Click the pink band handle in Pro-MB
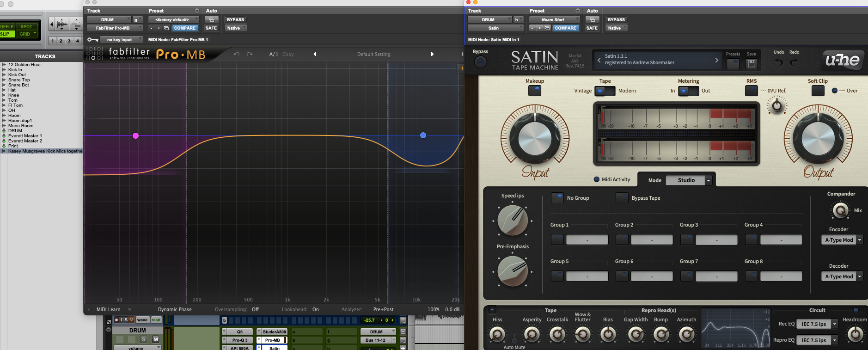868x350 pixels. [x=135, y=135]
